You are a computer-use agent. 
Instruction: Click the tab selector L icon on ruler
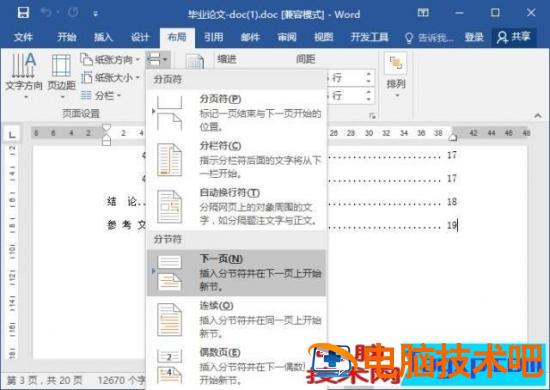[x=12, y=134]
